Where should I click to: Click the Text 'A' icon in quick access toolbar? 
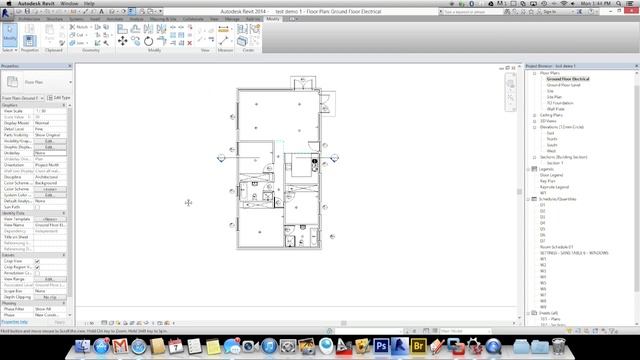(x=102, y=11)
